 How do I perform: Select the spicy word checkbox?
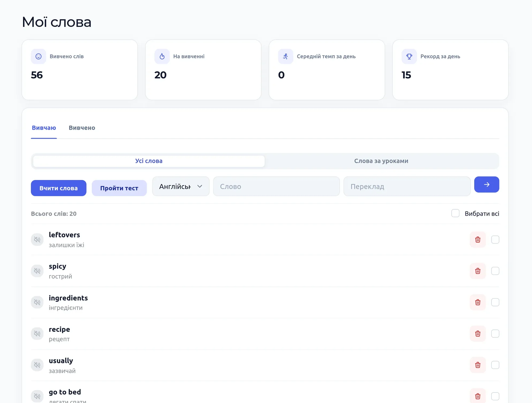(x=495, y=271)
